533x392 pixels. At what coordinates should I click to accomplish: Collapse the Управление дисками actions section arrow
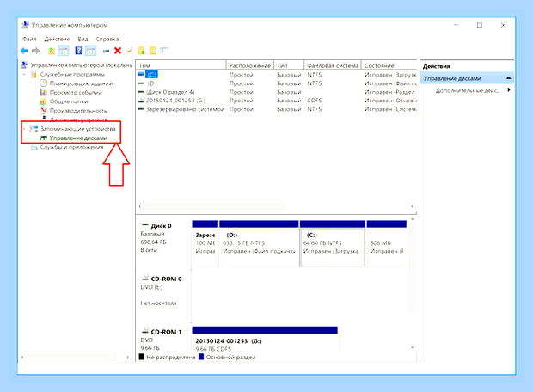[509, 78]
